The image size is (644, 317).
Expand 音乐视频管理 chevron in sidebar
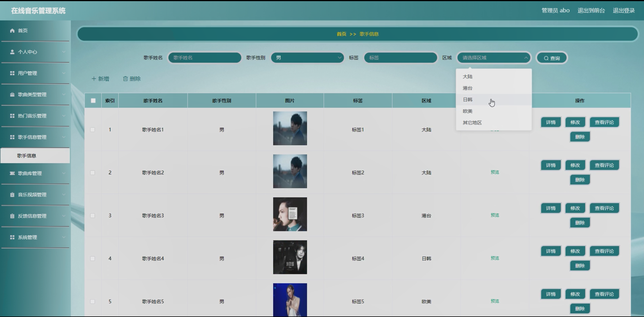[64, 195]
